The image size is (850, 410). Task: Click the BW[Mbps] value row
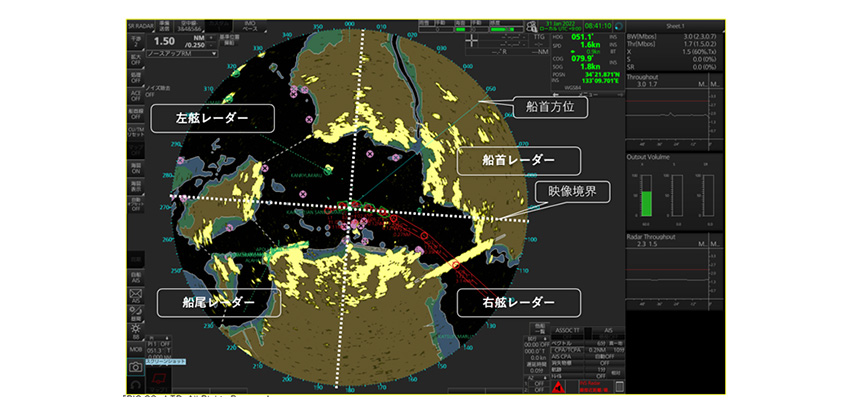tap(675, 36)
